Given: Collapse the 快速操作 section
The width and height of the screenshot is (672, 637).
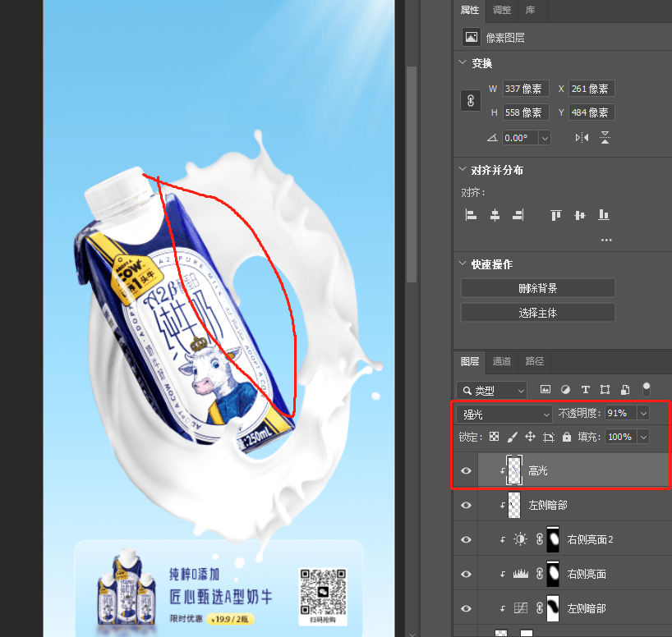Looking at the screenshot, I should coord(463,264).
